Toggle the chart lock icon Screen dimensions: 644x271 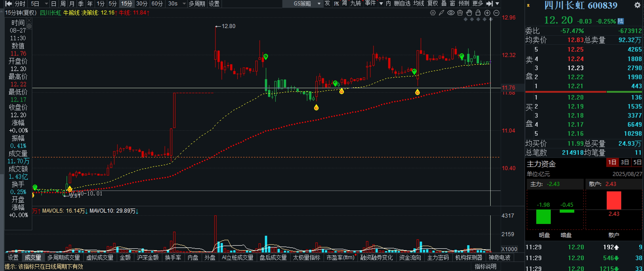(478, 13)
